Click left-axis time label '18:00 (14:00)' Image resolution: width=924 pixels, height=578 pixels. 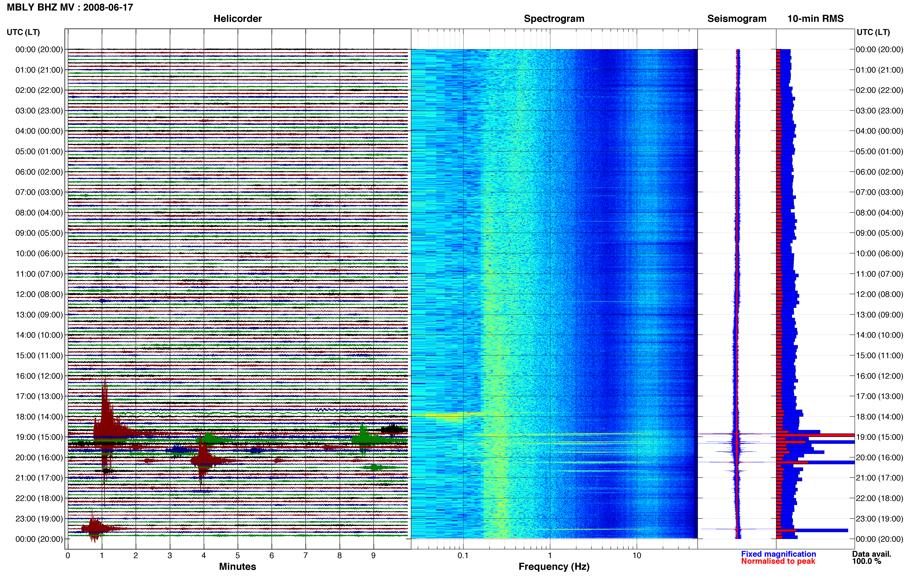pos(39,417)
